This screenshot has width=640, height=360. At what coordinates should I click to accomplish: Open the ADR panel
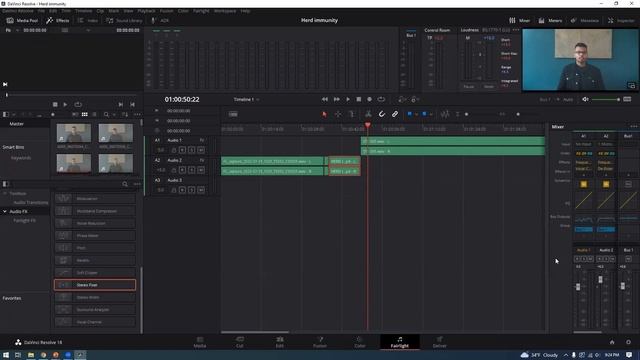pos(160,20)
